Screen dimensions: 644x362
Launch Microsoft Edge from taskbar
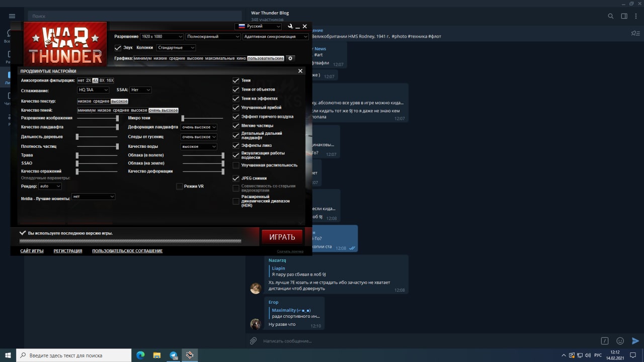click(x=140, y=355)
